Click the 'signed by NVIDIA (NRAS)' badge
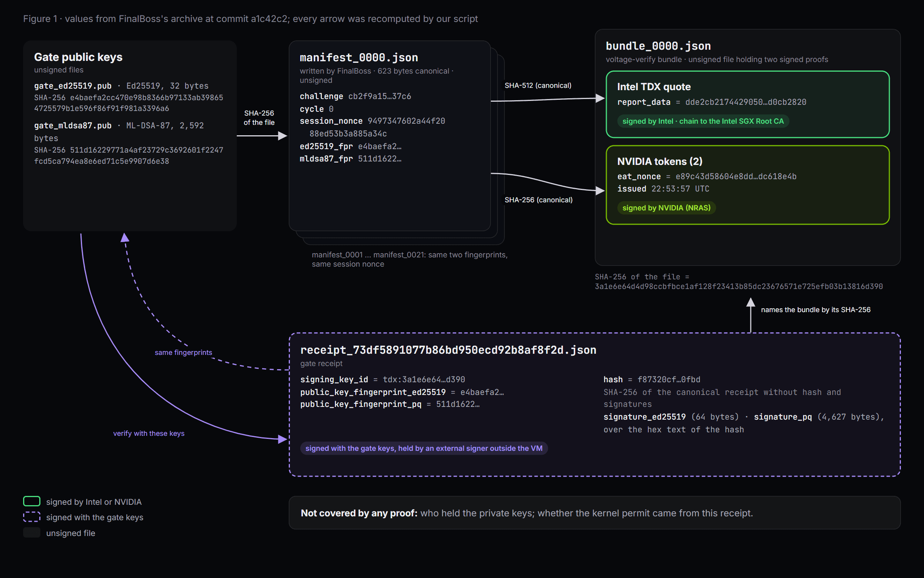 (x=666, y=208)
